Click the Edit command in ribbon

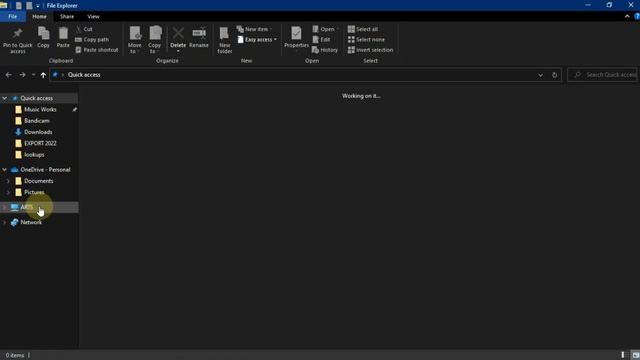pyautogui.click(x=321, y=40)
